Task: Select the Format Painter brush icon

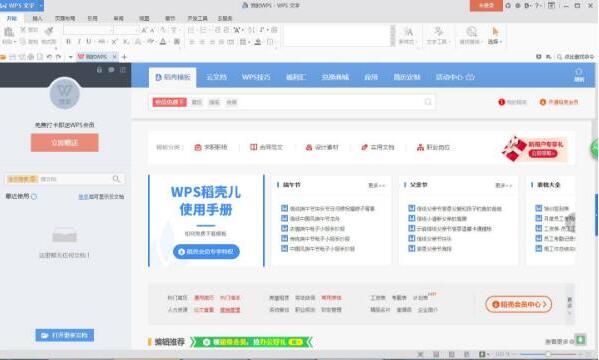Action: (49, 31)
